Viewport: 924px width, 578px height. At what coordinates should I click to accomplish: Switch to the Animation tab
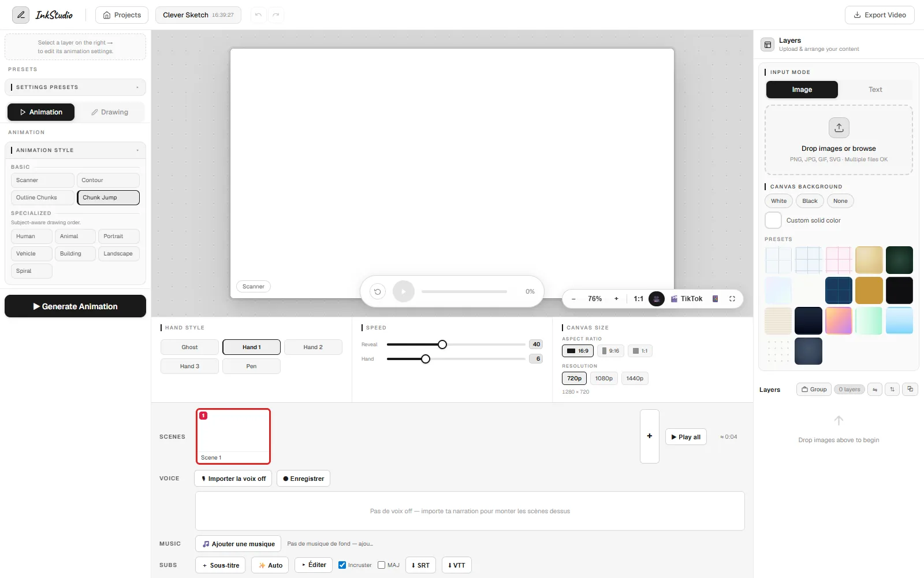coord(41,112)
